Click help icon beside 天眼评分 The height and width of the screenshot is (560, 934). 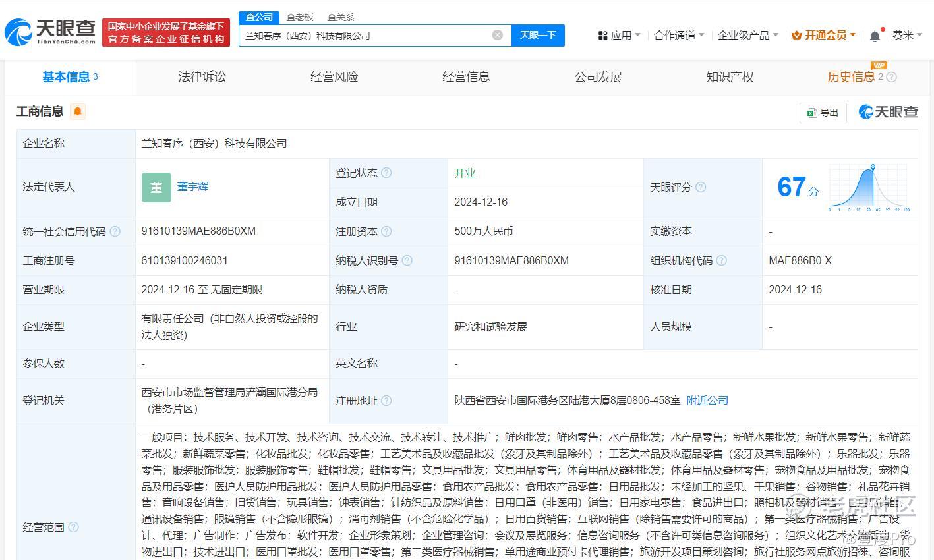(x=701, y=187)
